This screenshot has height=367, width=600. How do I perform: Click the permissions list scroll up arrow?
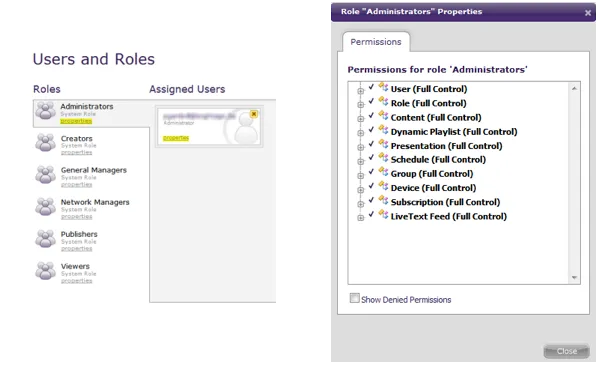click(x=574, y=88)
